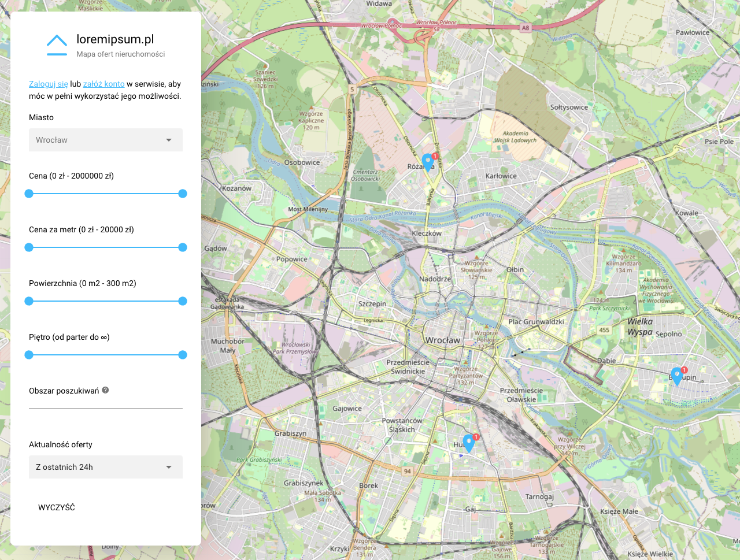Click the 455 road shield on map
This screenshot has width=740, height=560.
tap(604, 330)
